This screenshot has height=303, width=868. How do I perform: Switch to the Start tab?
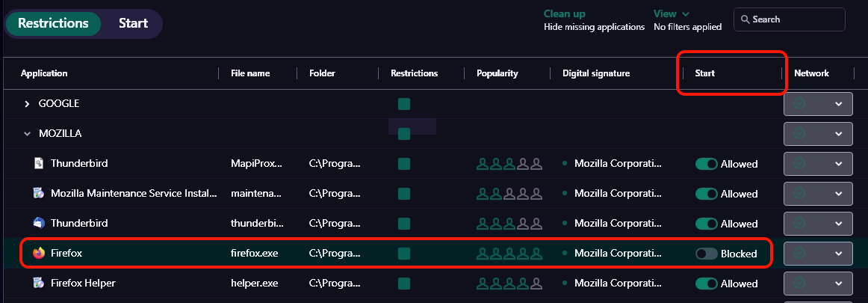coord(133,23)
